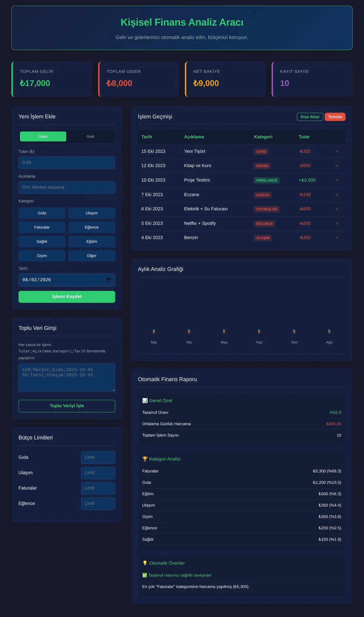This screenshot has width=364, height=617.
Task: Export transactions with Dışa Aktar
Action: (x=310, y=117)
